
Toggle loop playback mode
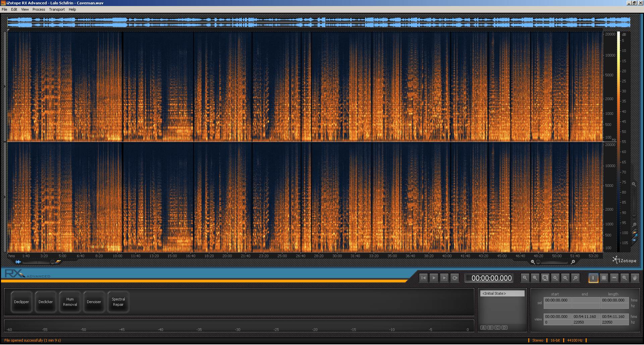tap(455, 278)
